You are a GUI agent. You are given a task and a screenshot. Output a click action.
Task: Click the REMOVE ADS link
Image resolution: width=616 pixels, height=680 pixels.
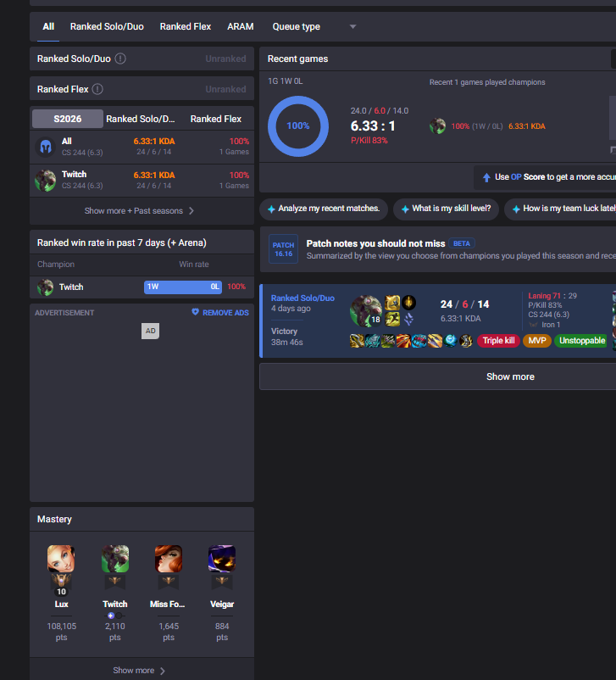point(220,313)
